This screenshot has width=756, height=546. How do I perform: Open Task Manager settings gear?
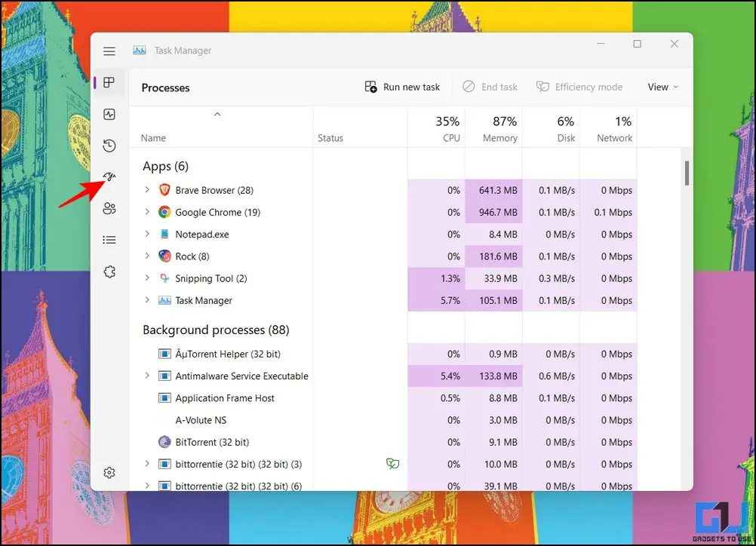tap(109, 473)
